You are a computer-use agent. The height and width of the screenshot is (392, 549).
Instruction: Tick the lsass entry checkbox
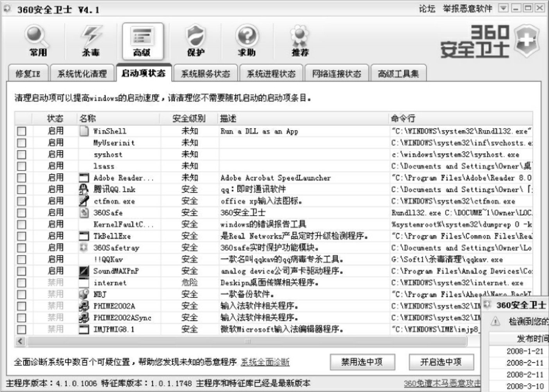(22, 166)
